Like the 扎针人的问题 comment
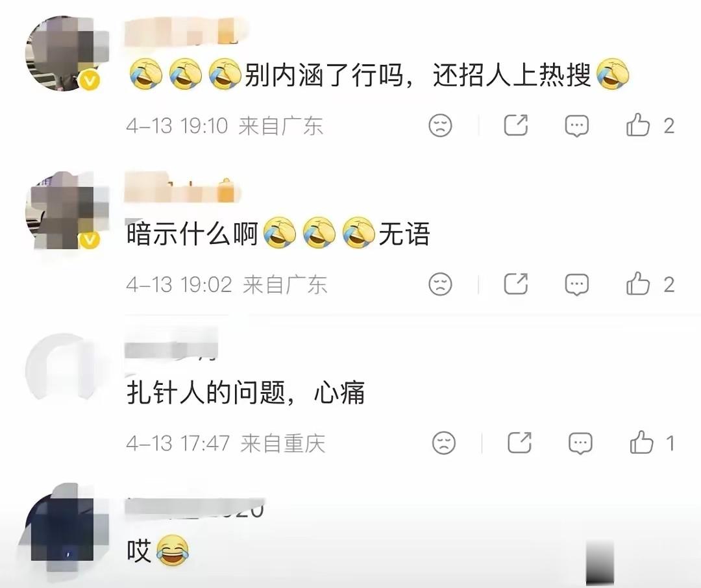This screenshot has width=701, height=588. click(641, 442)
